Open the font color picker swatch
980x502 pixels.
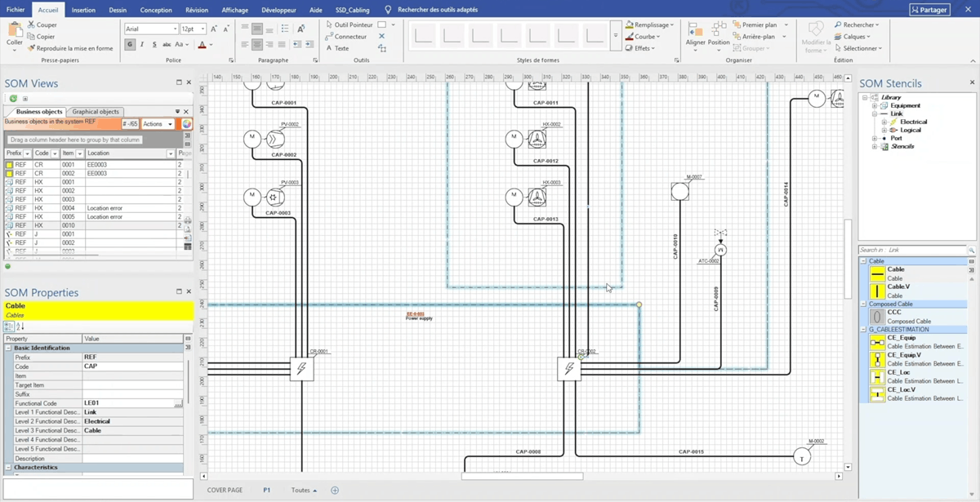coord(202,45)
